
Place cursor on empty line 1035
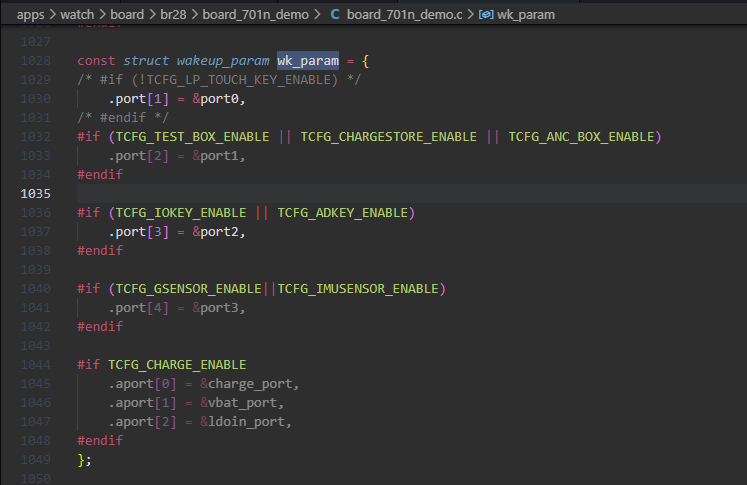click(x=412, y=194)
